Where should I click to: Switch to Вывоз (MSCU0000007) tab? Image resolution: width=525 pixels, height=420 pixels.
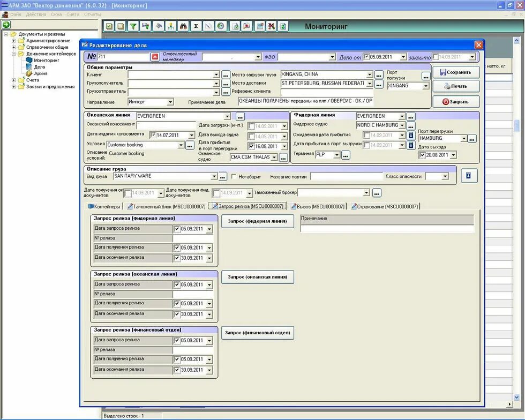point(318,207)
